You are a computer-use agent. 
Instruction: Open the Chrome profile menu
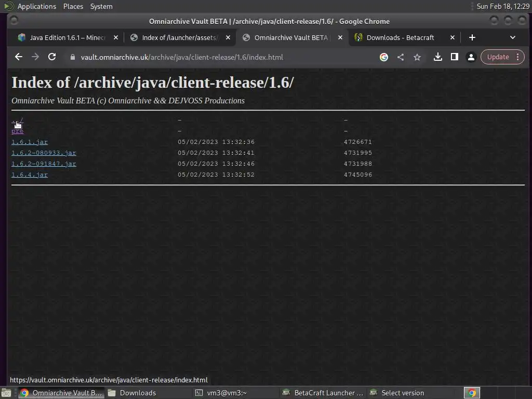point(471,57)
